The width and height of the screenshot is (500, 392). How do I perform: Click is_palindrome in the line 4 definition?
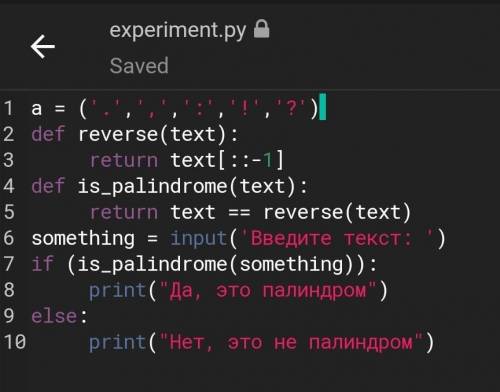[153, 187]
